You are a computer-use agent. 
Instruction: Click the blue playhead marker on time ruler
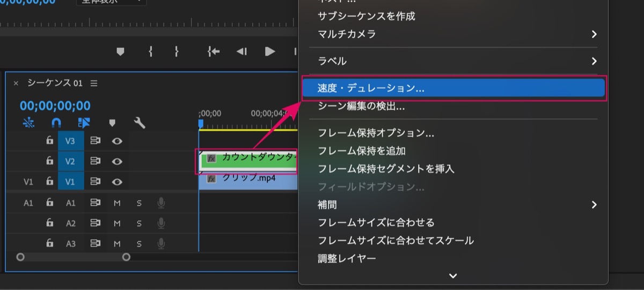(201, 124)
